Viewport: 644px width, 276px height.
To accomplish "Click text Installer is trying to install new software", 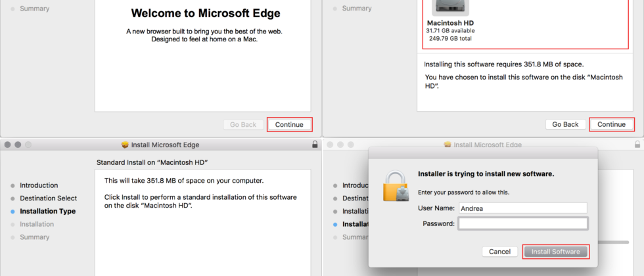I will click(x=486, y=173).
